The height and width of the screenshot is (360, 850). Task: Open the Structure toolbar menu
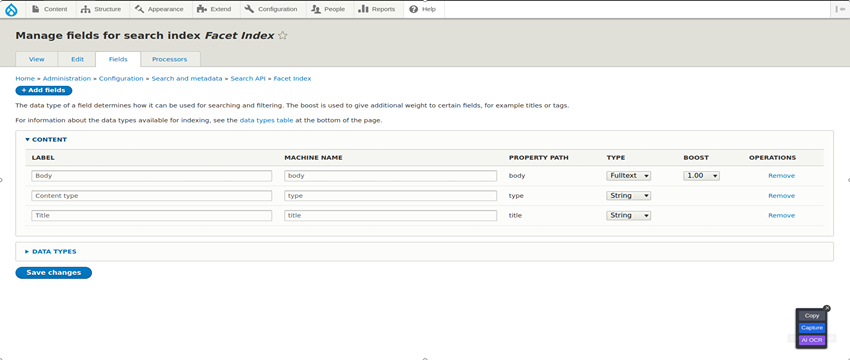101,9
